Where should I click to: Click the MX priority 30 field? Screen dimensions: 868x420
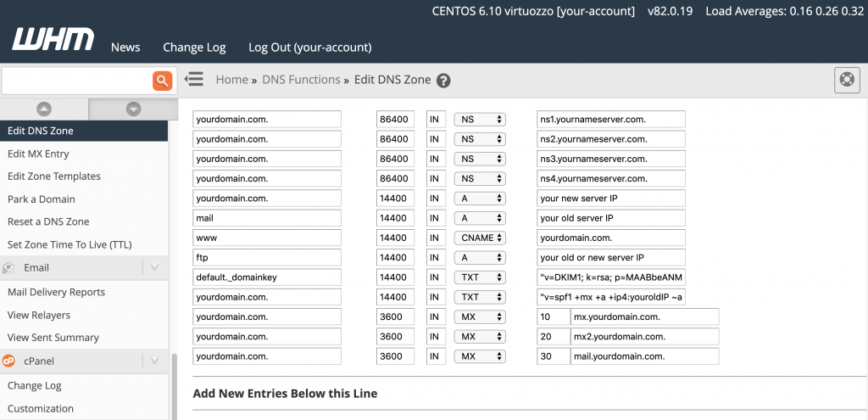click(554, 357)
